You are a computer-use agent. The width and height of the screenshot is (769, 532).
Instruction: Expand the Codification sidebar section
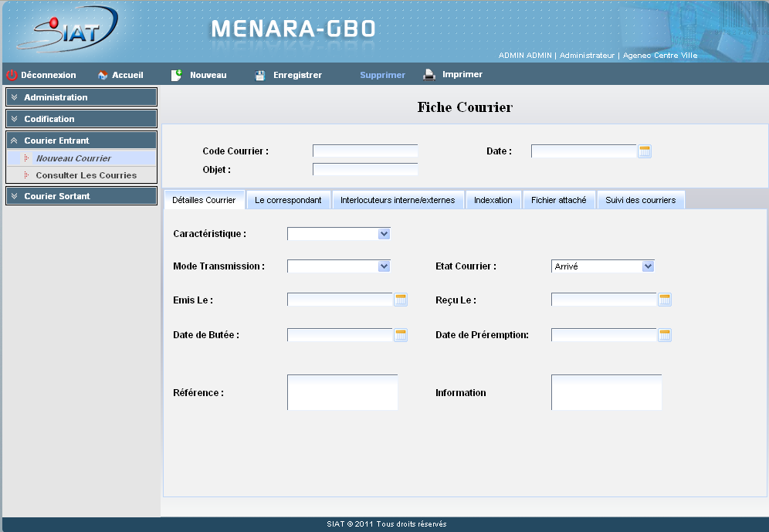(x=81, y=119)
